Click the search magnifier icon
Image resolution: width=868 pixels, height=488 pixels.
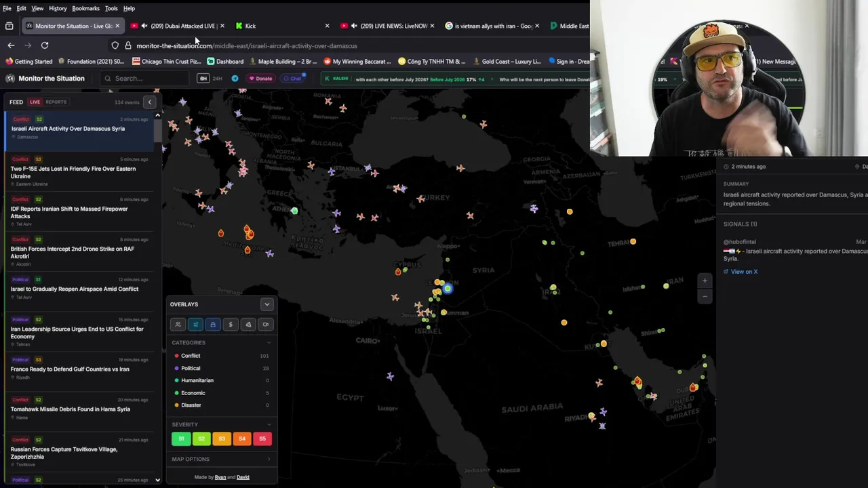(x=108, y=79)
